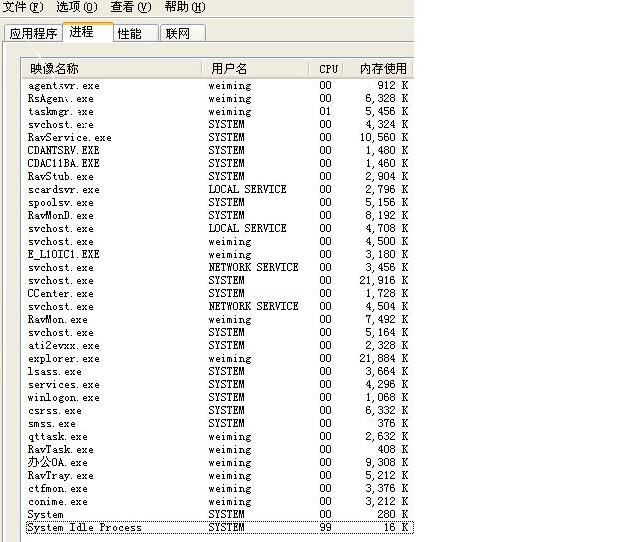Select the E_L10IC1.EXE process
This screenshot has height=542, width=640.
[x=218, y=255]
